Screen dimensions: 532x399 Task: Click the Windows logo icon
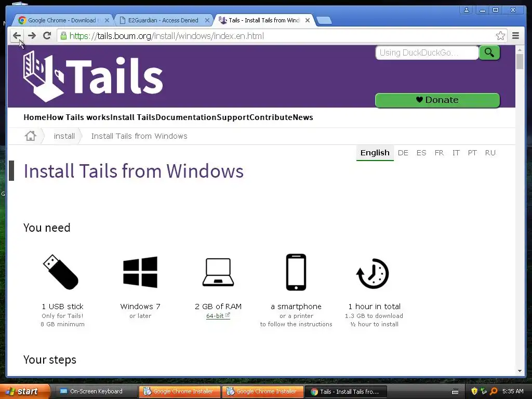[140, 272]
